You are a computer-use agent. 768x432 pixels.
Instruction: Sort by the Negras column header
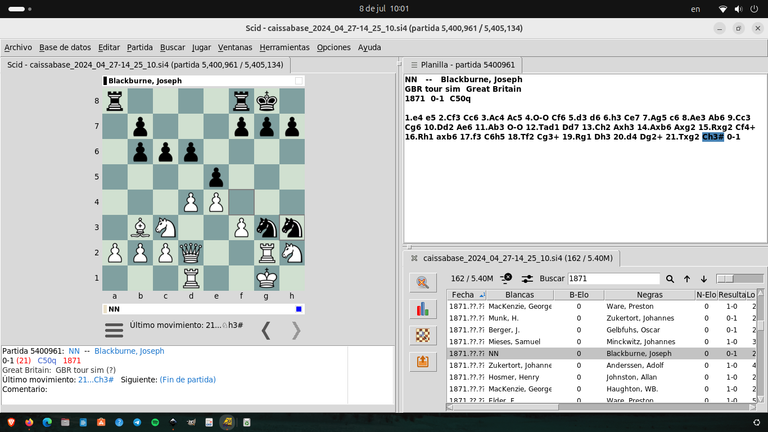(x=649, y=295)
